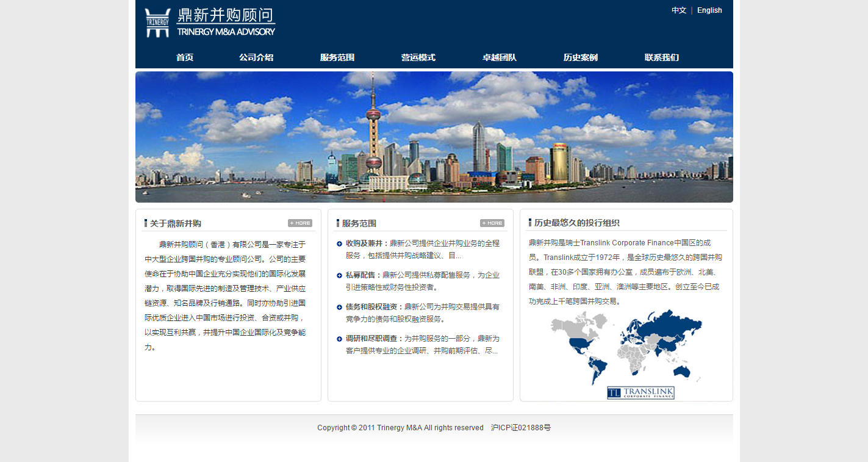Switch language to English
This screenshot has width=868, height=462.
coord(709,10)
